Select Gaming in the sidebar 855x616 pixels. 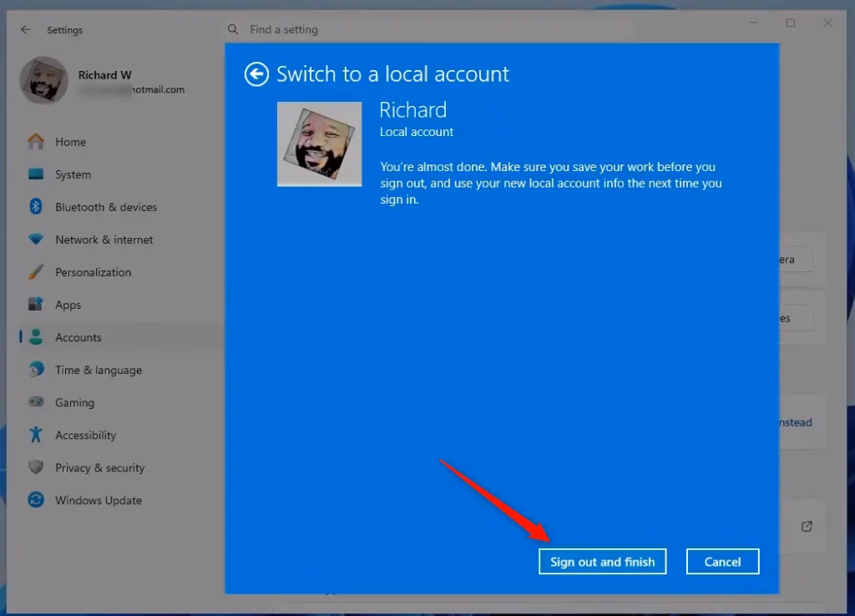pos(74,402)
